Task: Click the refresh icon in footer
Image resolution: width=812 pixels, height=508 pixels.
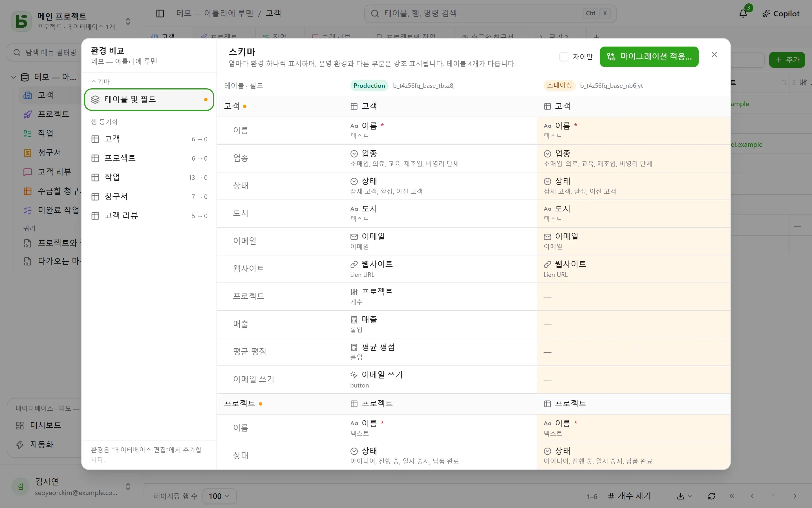Action: [x=711, y=496]
